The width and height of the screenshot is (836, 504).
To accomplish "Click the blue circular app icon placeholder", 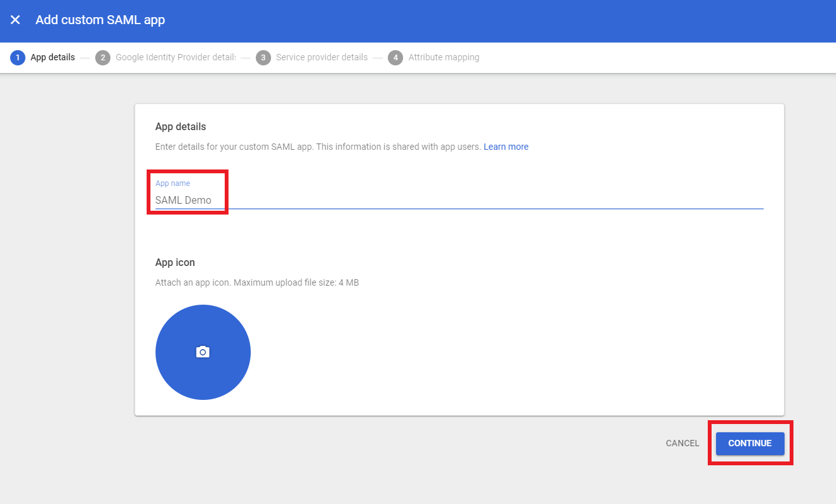I will 203,352.
